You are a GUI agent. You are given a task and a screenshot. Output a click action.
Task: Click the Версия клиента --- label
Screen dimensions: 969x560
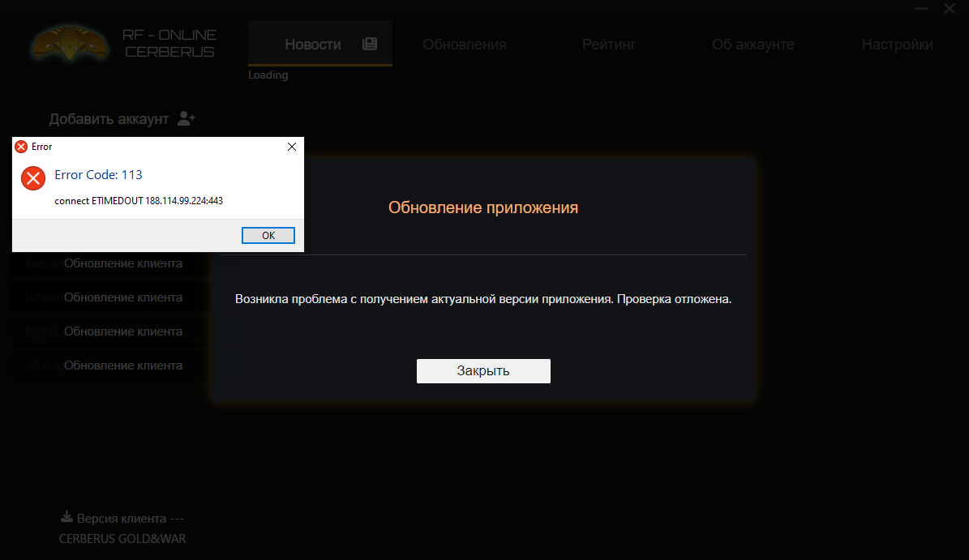[131, 519]
